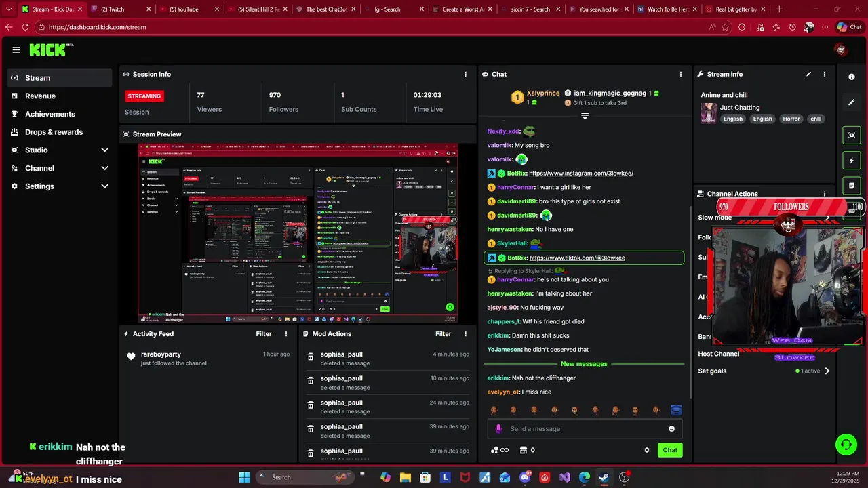Open the TikTok @3lowkee link in chat
Viewport: 868px width, 488px height.
pyautogui.click(x=577, y=258)
